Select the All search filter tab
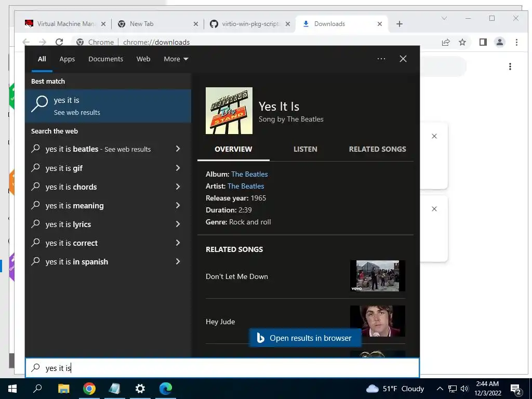The height and width of the screenshot is (399, 532). 42,59
